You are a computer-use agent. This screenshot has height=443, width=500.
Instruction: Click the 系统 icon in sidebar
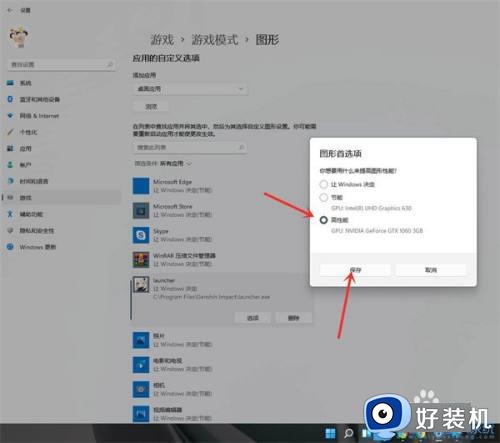pos(10,83)
